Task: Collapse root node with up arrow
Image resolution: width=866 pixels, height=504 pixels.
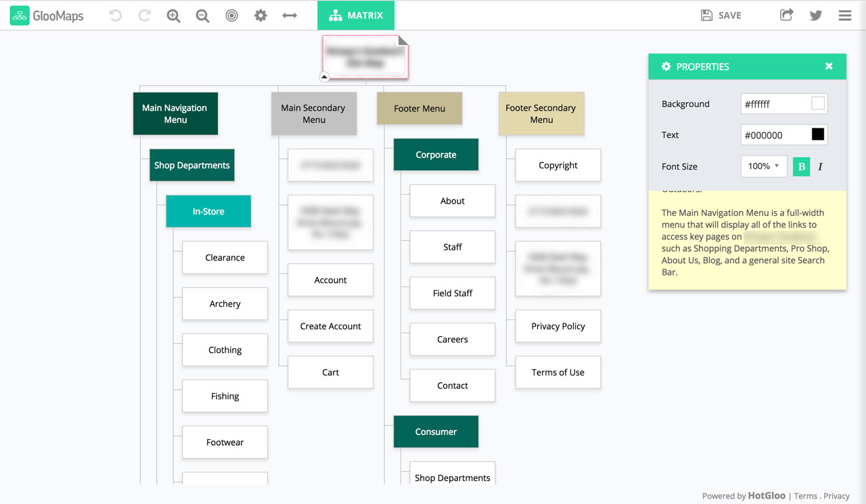Action: [324, 77]
